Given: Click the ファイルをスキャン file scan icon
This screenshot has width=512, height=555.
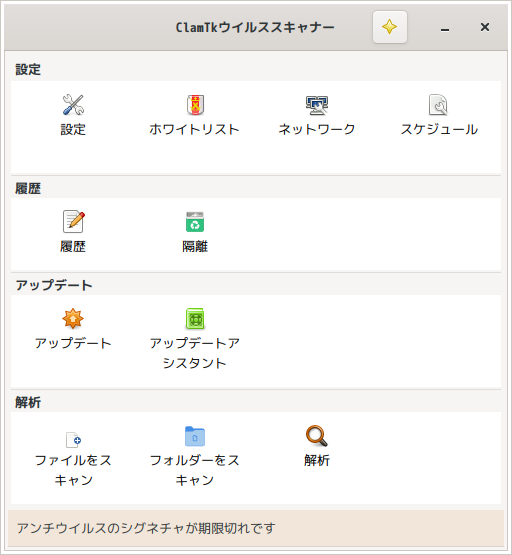Looking at the screenshot, I should [74, 440].
